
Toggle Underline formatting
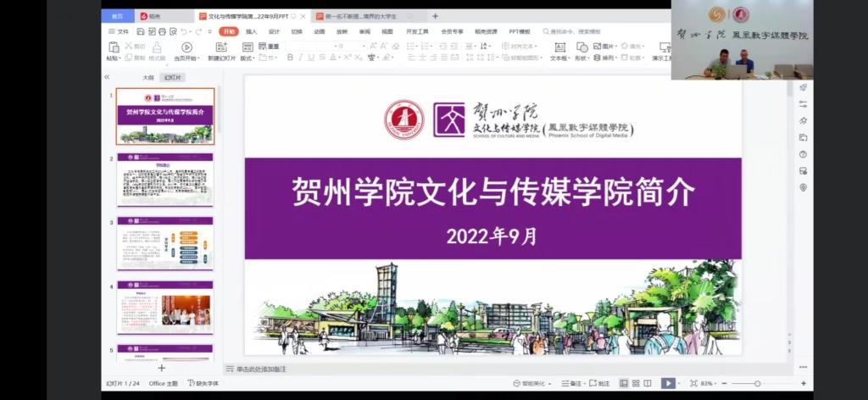click(311, 58)
